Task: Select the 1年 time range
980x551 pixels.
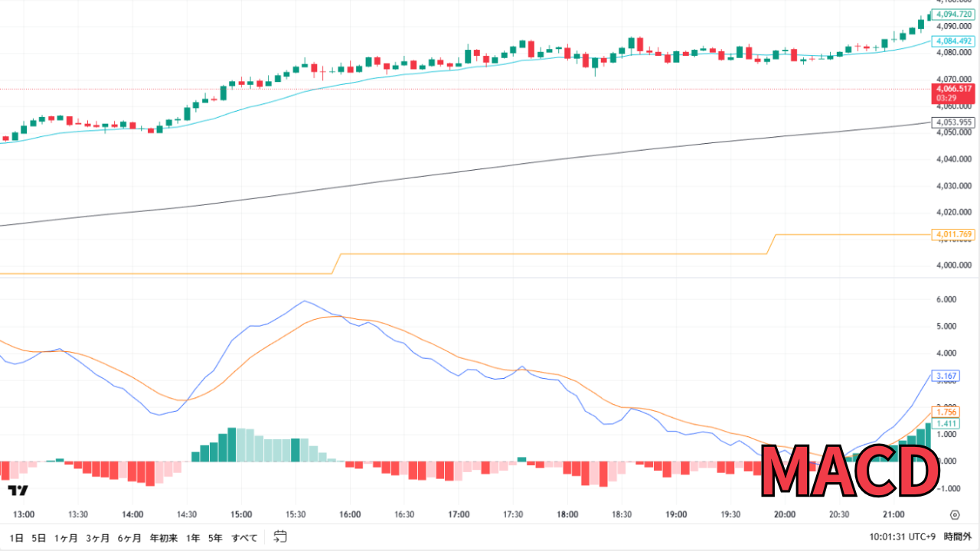Action: (x=193, y=538)
